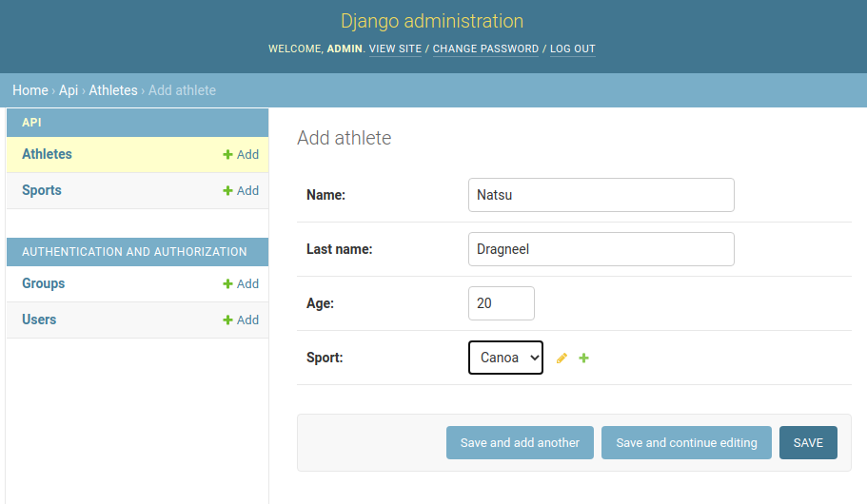Add a new sport from the sidebar
867x504 pixels.
tap(241, 190)
